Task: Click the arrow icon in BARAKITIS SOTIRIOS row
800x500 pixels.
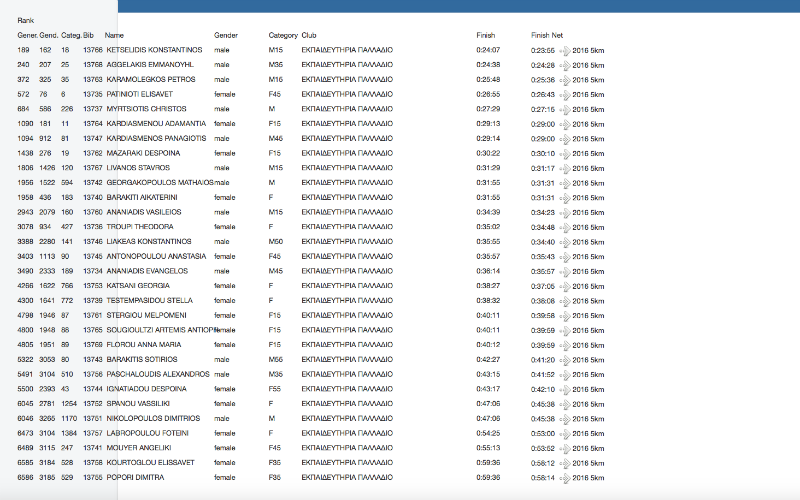Action: click(565, 361)
